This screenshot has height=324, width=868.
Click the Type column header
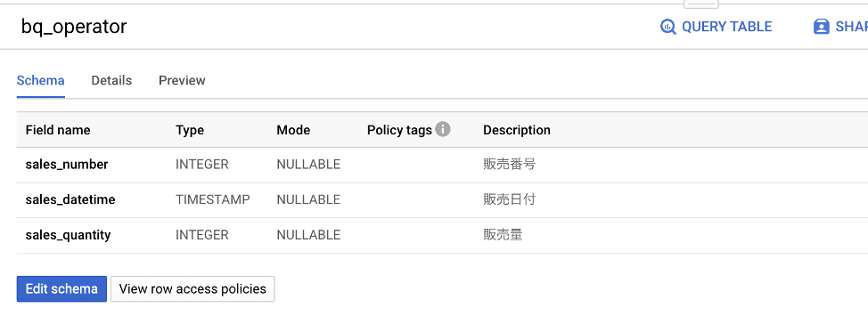coord(190,130)
